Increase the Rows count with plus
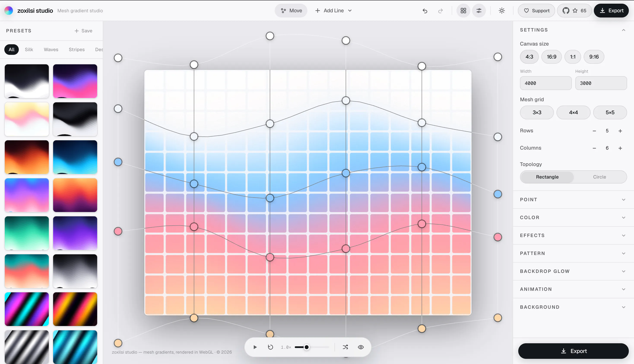 coord(620,131)
